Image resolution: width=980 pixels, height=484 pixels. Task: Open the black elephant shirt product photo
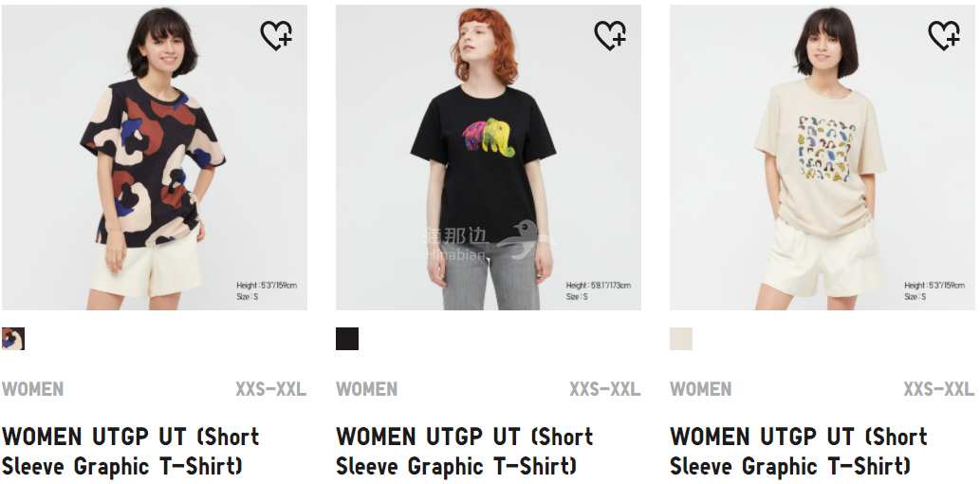pyautogui.click(x=489, y=158)
